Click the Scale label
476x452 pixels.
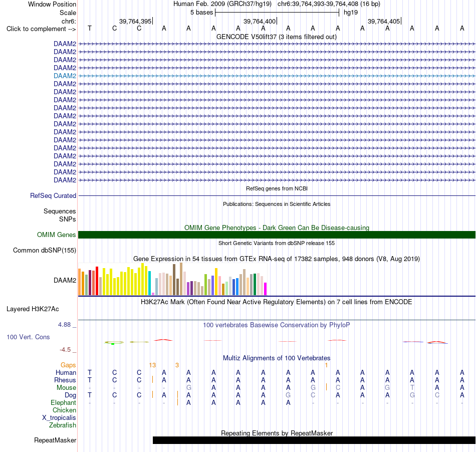tap(68, 13)
